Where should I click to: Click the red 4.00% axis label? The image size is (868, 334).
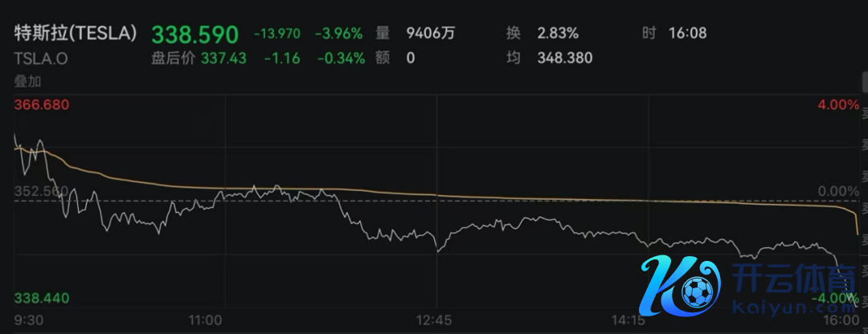(x=838, y=105)
